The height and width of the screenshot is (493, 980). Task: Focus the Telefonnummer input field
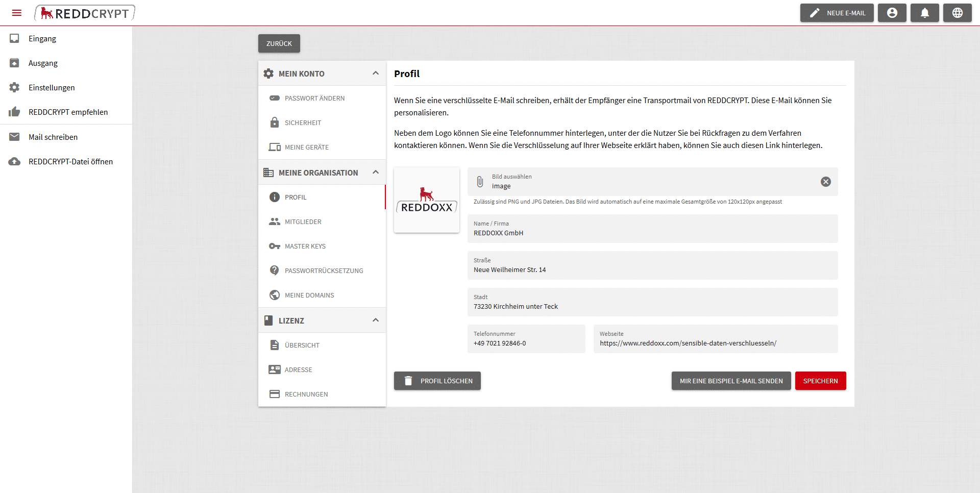pos(526,339)
